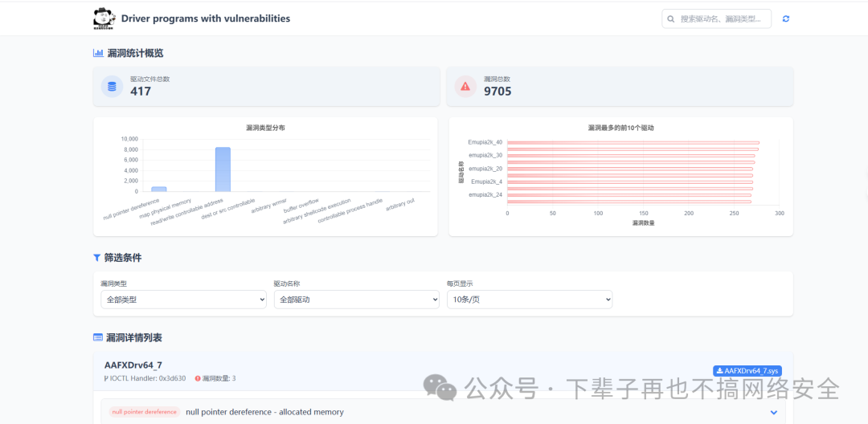
Task: Click the list icon beside 漏洞详情列表
Action: [x=98, y=337]
